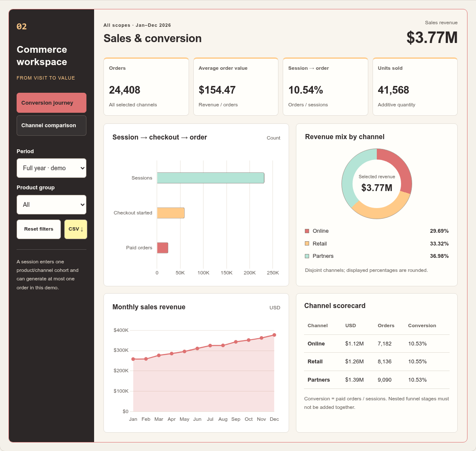Click the "$1.12M" scorecard cell
The height and width of the screenshot is (451, 476).
(354, 344)
